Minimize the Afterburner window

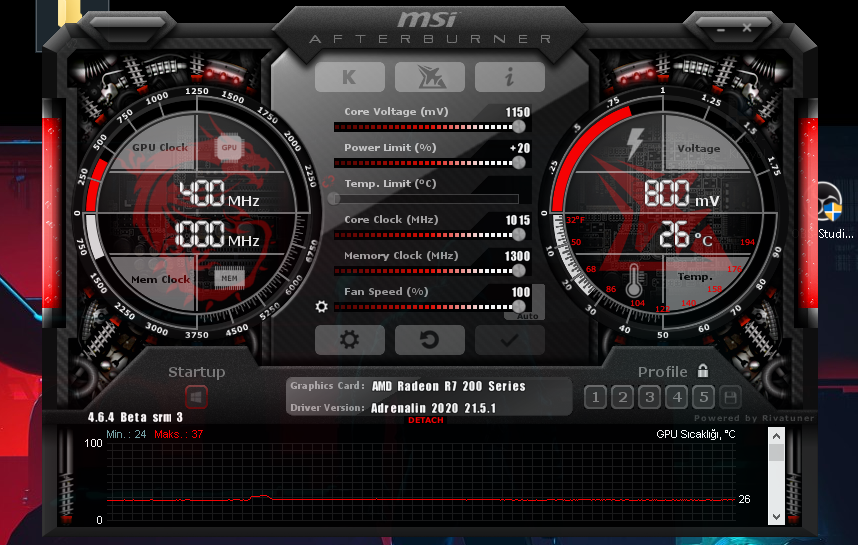coord(721,29)
